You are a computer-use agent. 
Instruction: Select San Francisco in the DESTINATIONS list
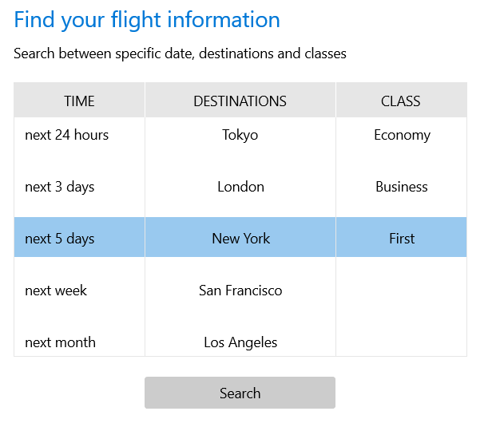[240, 291]
